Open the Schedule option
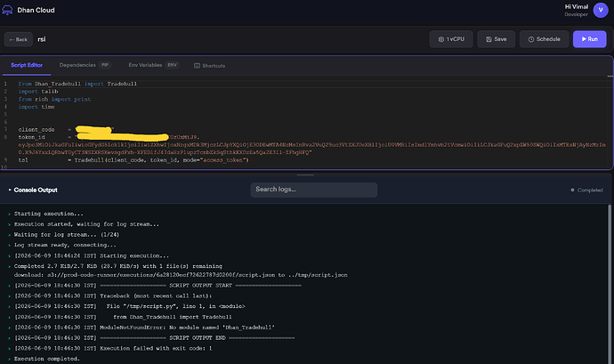This screenshot has height=364, width=614. [544, 39]
